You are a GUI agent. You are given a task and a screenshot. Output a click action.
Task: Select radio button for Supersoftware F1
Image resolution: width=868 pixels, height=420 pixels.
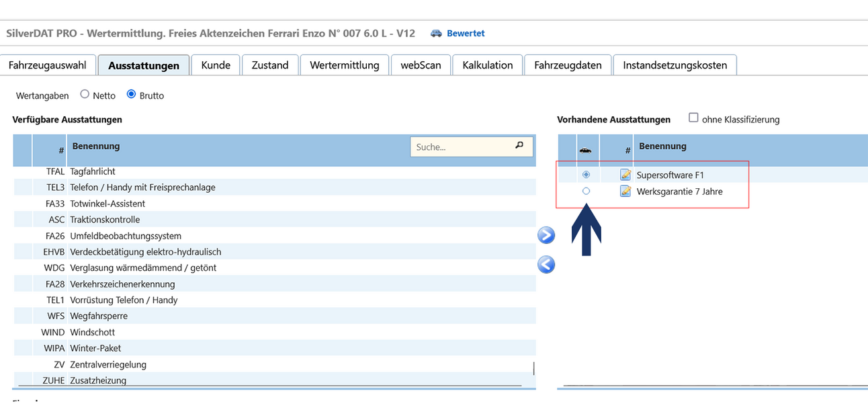point(586,175)
